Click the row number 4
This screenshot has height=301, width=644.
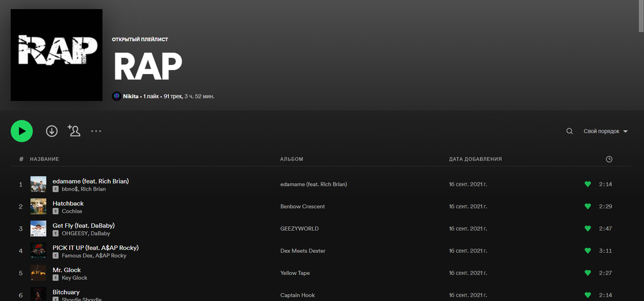21,251
